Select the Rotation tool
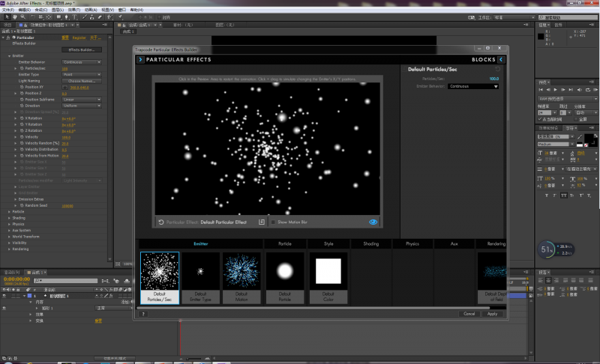The height and width of the screenshot is (364, 600). tap(33, 17)
